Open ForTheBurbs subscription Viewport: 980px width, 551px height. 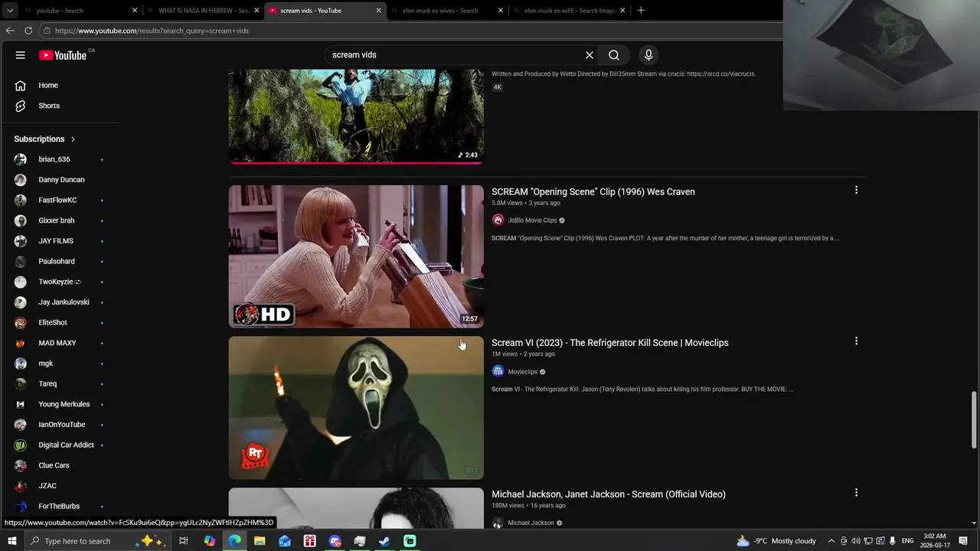coord(60,506)
